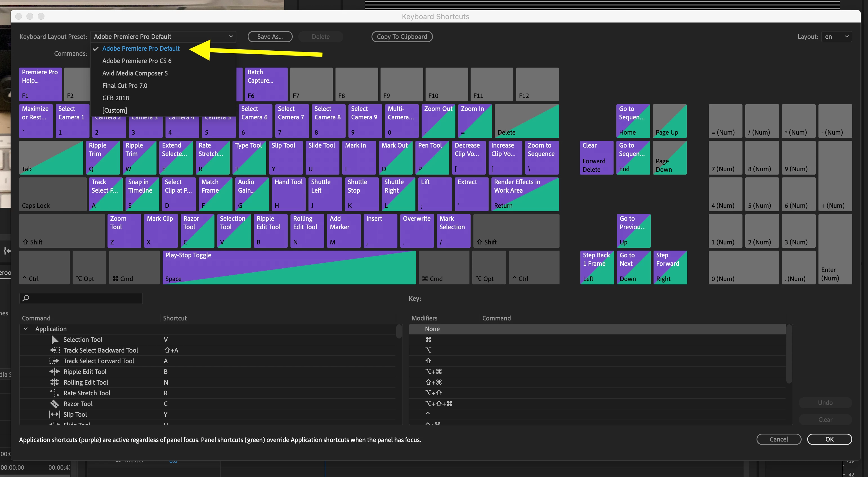Image resolution: width=868 pixels, height=477 pixels.
Task: Click the Slip Tool icon in list
Action: tap(55, 414)
